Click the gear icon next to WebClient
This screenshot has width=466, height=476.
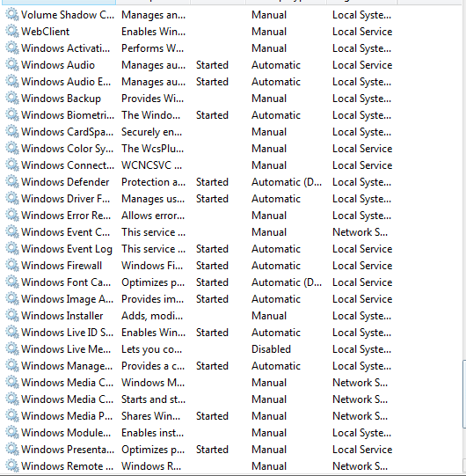[x=12, y=32]
